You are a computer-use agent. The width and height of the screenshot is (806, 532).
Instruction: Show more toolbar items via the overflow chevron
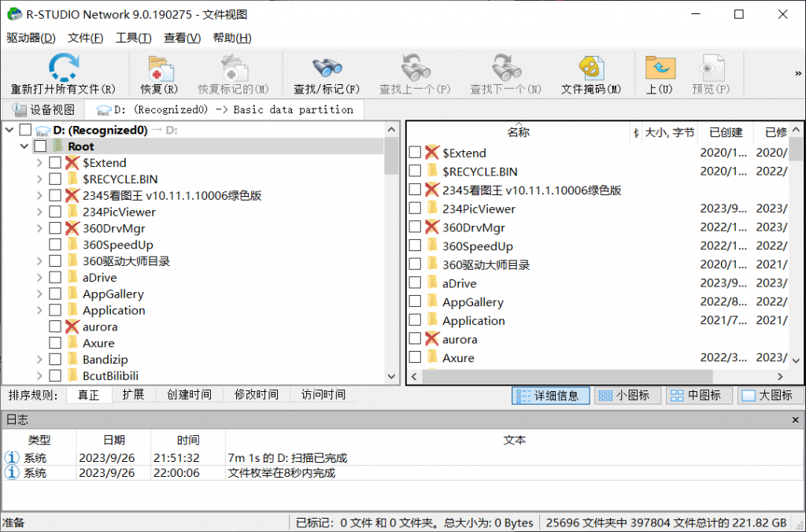[798, 73]
